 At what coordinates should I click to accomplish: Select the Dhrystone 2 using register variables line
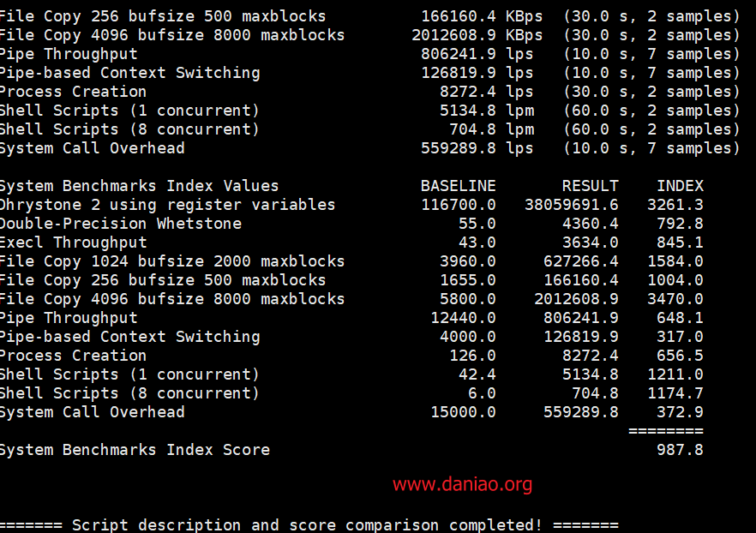pyautogui.click(x=351, y=205)
